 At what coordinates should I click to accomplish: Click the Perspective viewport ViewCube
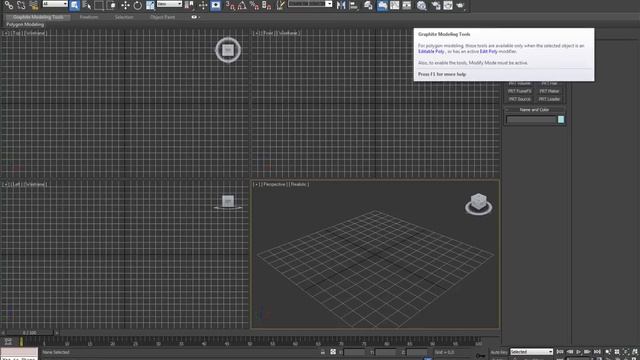[478, 204]
